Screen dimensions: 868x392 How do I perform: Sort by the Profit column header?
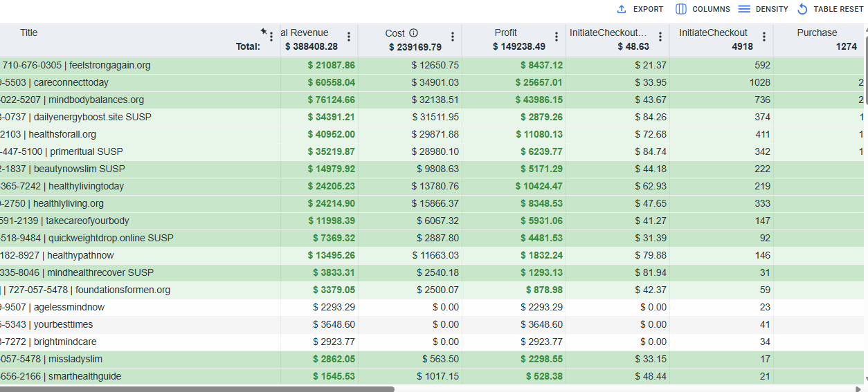tap(506, 32)
